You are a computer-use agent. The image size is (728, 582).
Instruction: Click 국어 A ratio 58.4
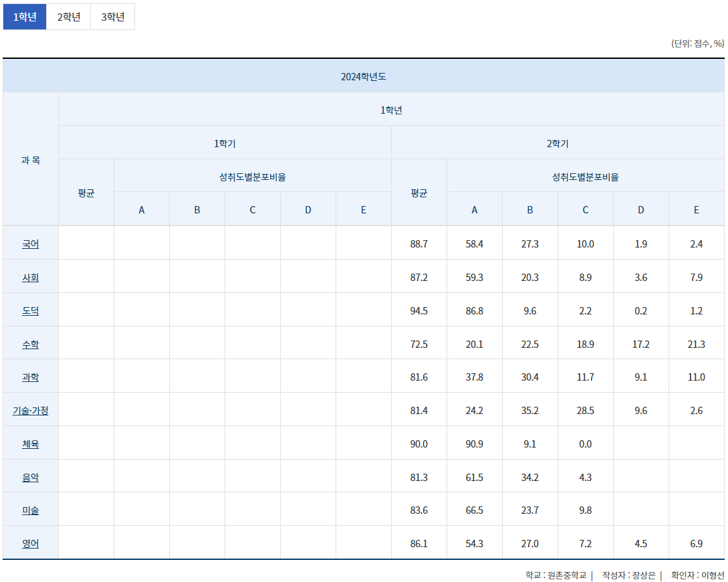[x=475, y=244]
